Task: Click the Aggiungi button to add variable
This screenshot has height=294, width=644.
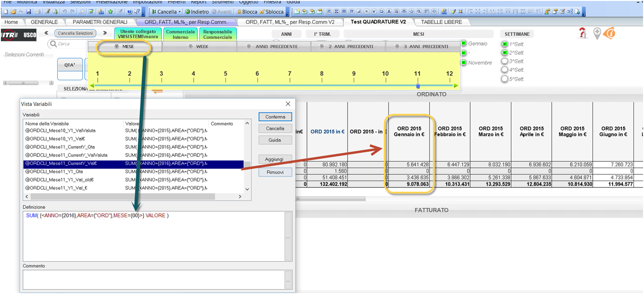Action: [x=275, y=159]
